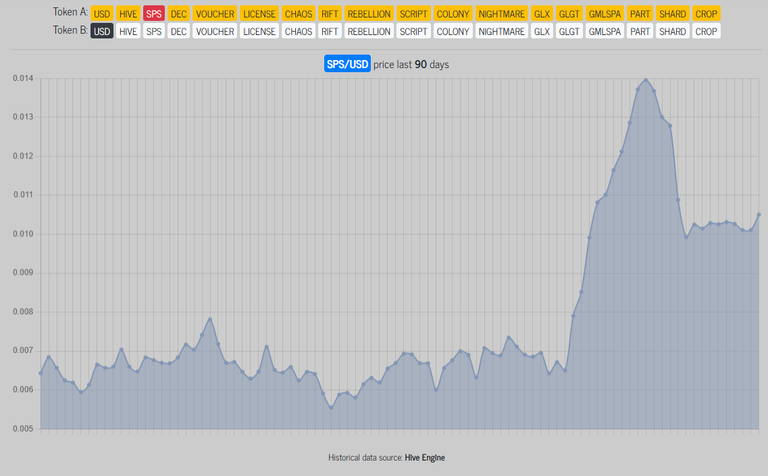Select HIVE as Token A

128,14
